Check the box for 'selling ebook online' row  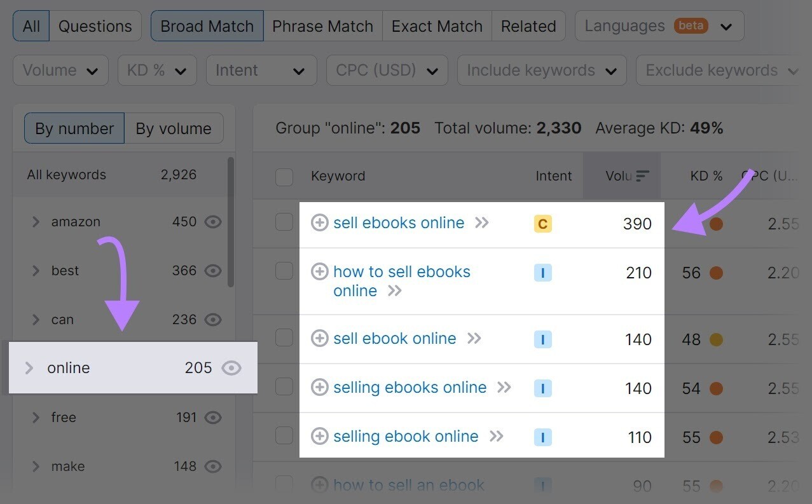click(284, 435)
